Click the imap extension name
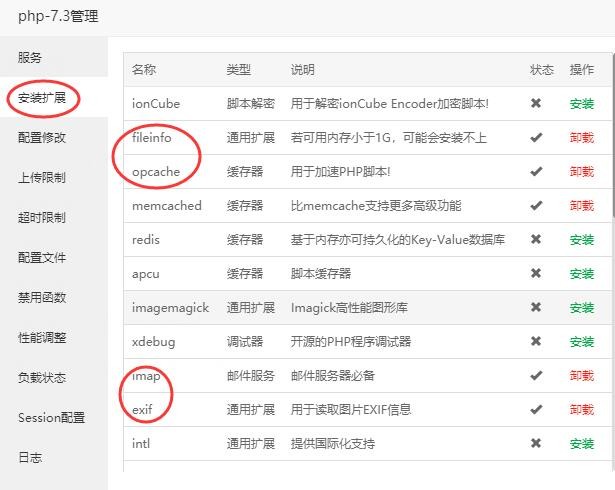Viewport: 615px width, 490px height. (x=146, y=377)
